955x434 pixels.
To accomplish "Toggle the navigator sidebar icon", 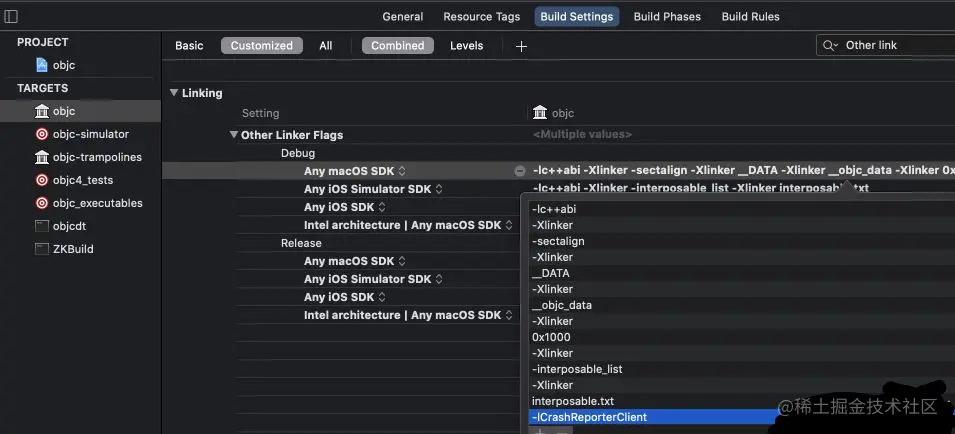I will [11, 17].
